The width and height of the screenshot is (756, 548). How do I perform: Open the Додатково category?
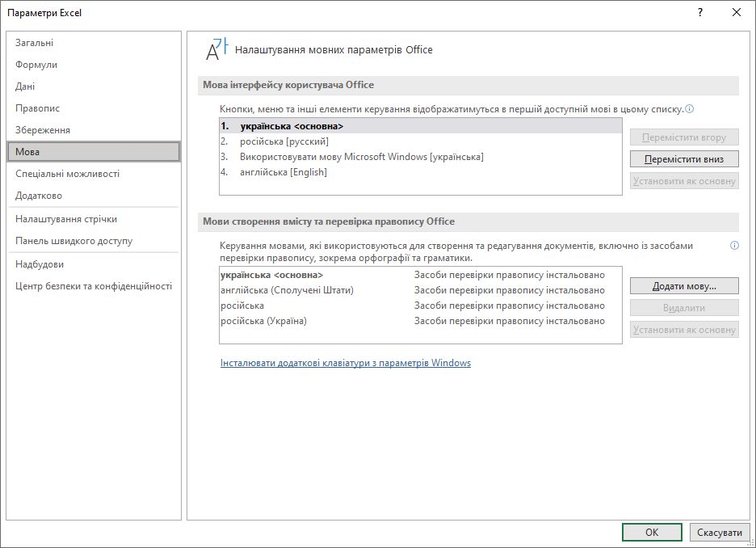point(94,196)
